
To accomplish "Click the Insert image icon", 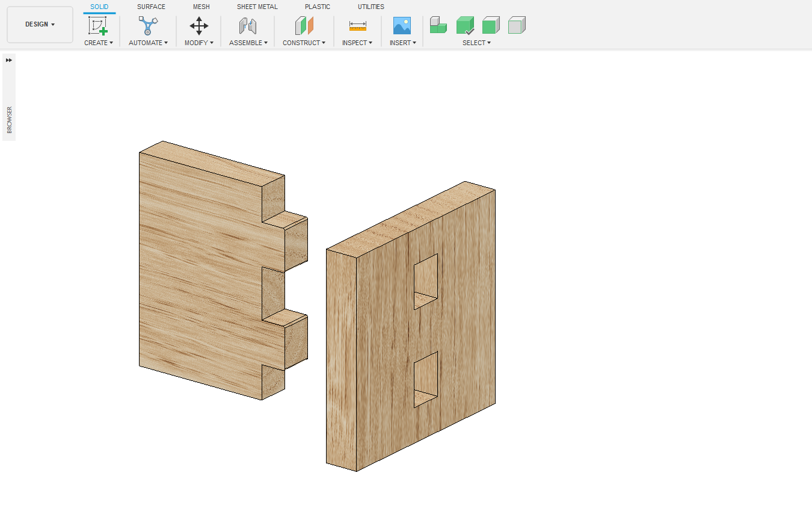I will click(402, 25).
